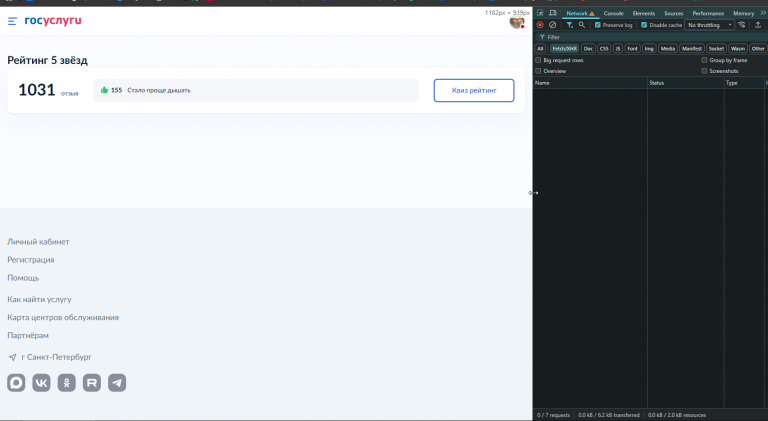Activate the DevTools inspect element picker icon
The image size is (768, 421).
[540, 13]
